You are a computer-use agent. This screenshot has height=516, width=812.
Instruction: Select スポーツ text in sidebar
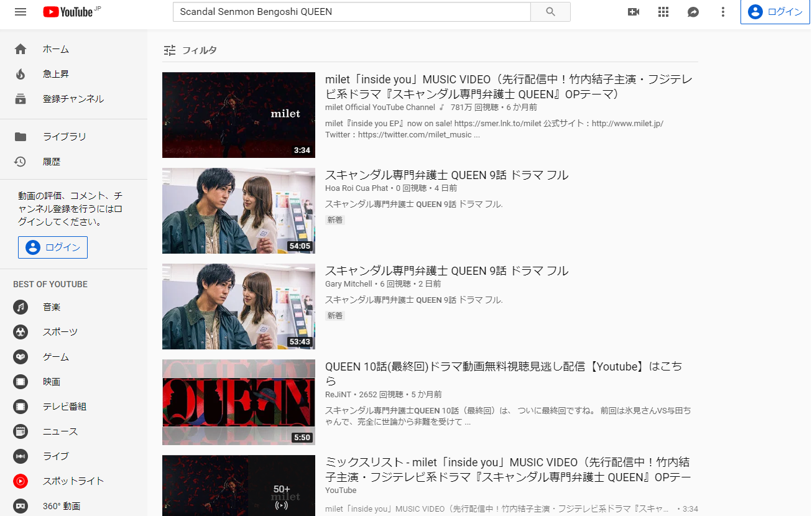pos(60,332)
